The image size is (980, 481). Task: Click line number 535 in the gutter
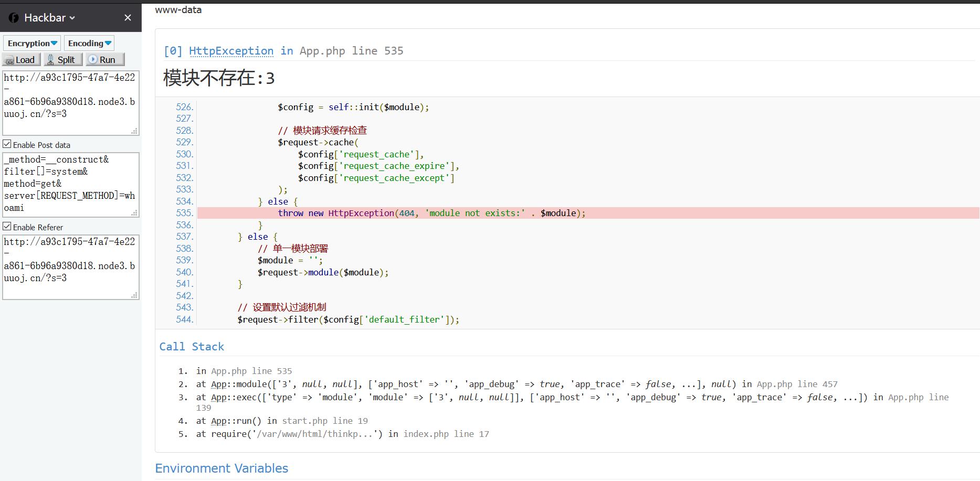point(185,213)
